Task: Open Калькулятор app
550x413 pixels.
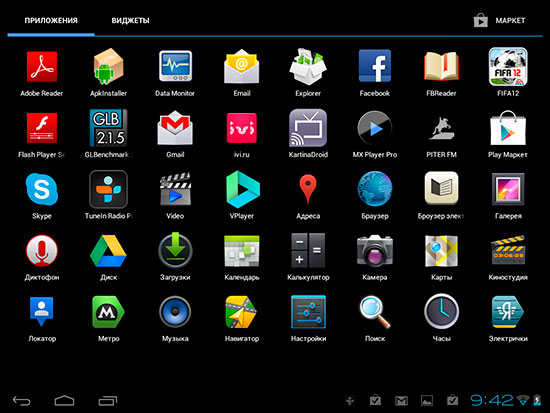Action: pyautogui.click(x=308, y=251)
